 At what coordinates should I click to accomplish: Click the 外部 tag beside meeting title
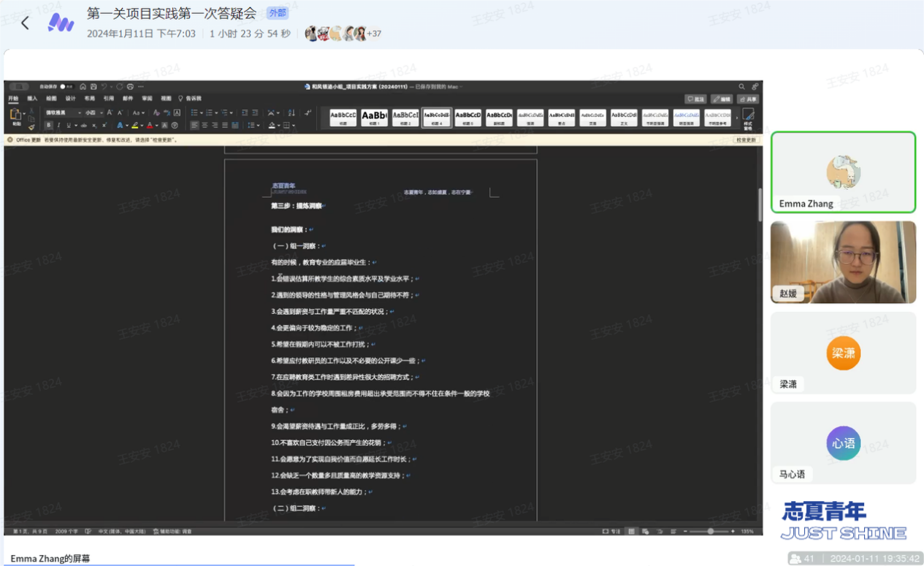tap(278, 13)
